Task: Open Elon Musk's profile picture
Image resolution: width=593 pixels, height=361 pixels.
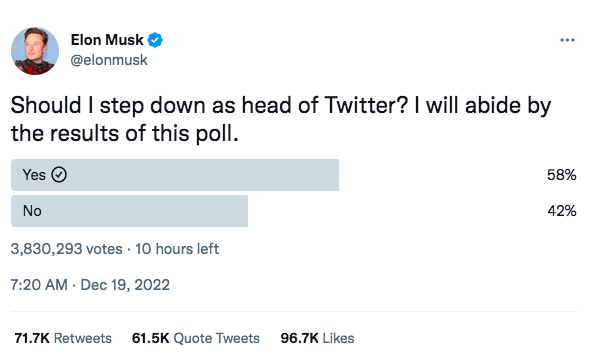Action: point(35,51)
